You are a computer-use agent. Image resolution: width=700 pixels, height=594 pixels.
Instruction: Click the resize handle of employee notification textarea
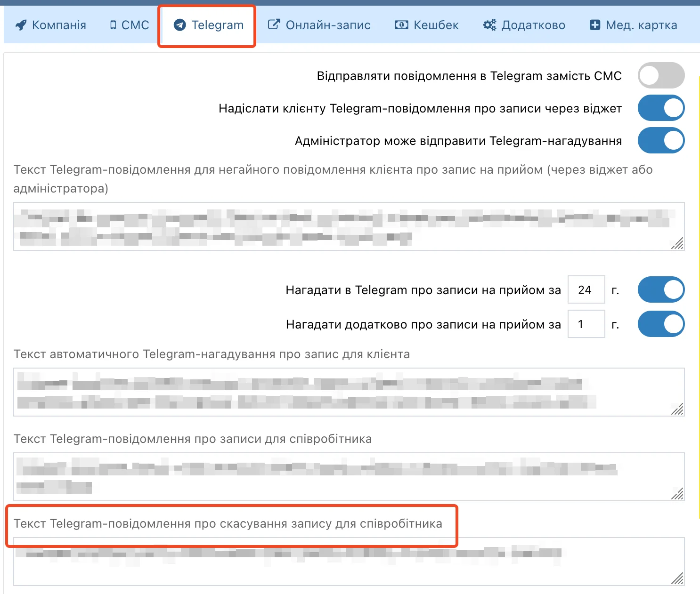[677, 494]
